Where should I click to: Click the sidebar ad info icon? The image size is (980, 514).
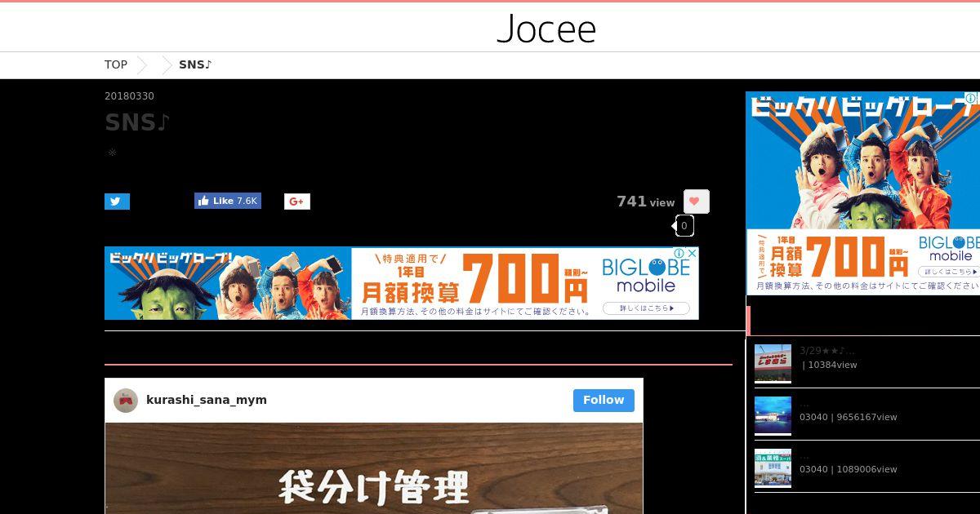click(x=969, y=98)
